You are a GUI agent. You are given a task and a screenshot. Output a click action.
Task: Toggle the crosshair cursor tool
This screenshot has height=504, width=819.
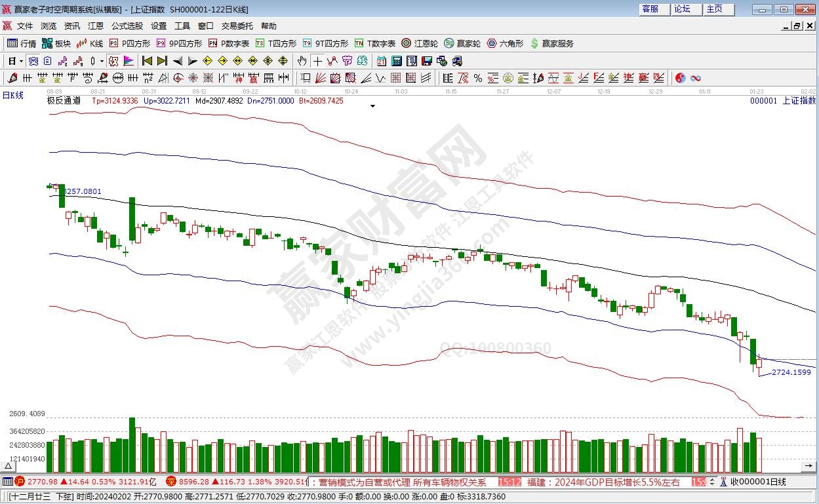(x=317, y=61)
